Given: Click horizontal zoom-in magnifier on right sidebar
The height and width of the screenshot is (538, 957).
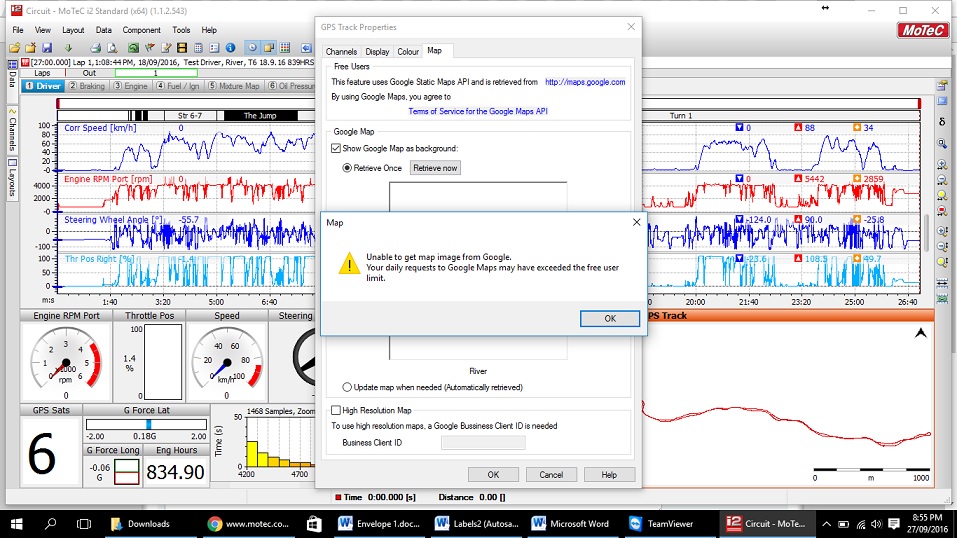Looking at the screenshot, I should point(942,165).
